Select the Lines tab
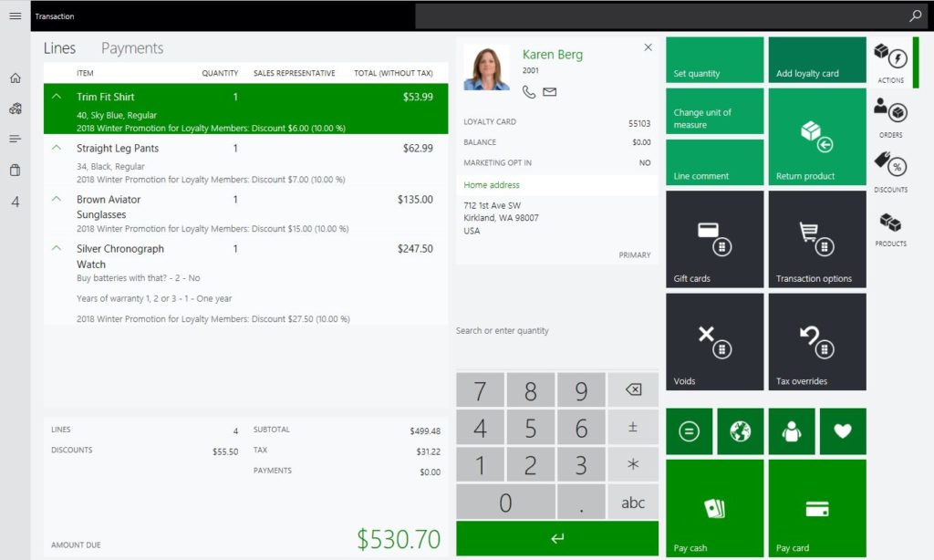 59,48
